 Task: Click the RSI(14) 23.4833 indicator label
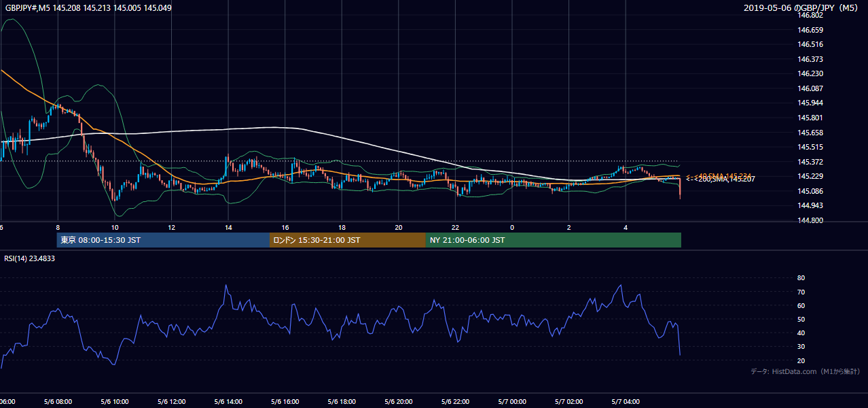31,258
